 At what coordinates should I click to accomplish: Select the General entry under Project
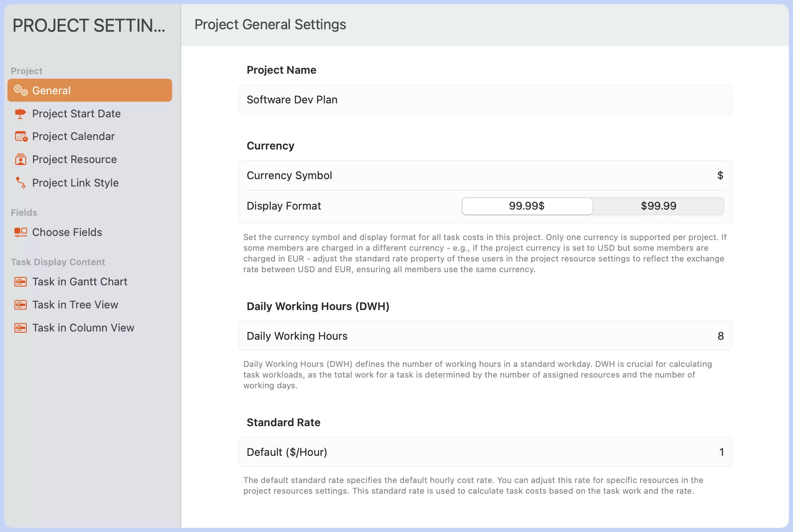point(51,91)
